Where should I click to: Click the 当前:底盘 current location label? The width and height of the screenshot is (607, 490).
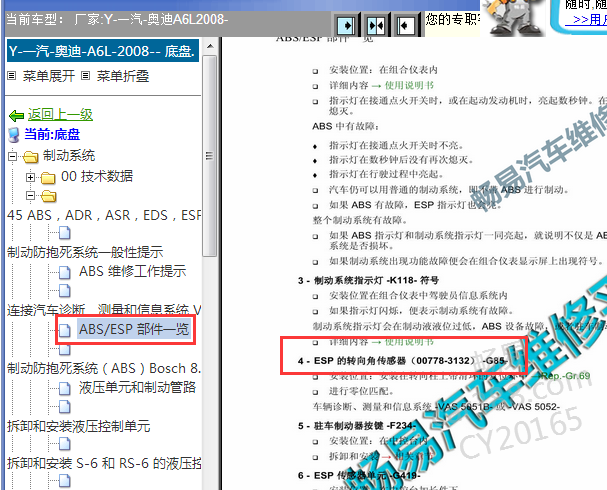(x=52, y=135)
